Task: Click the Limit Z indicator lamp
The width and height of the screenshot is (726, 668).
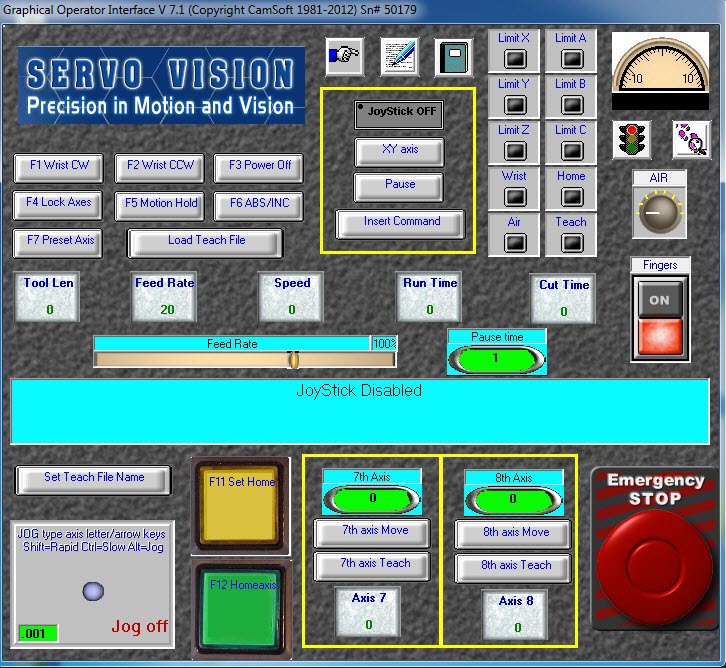Action: [x=515, y=151]
